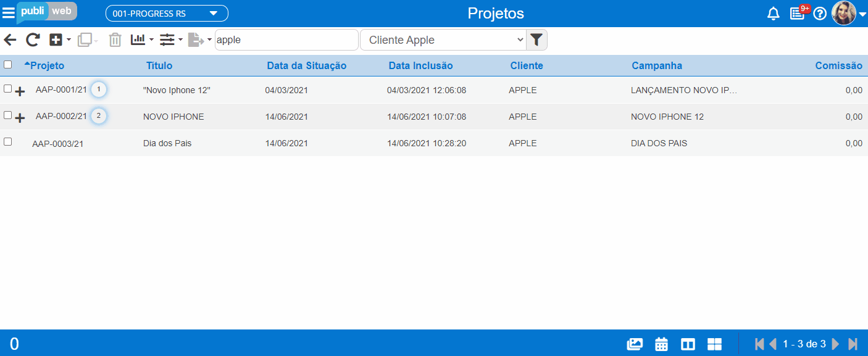Click the badge 1 on AAP-0001/21
The width and height of the screenshot is (868, 356).
coord(99,90)
